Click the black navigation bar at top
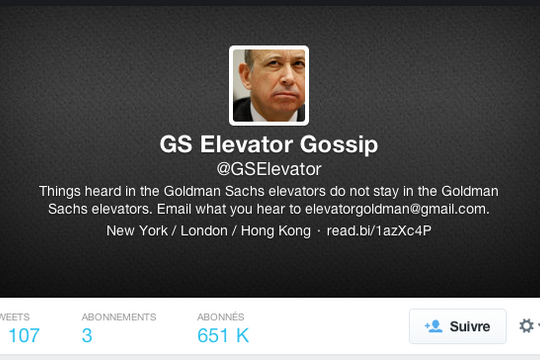 coord(270,2)
